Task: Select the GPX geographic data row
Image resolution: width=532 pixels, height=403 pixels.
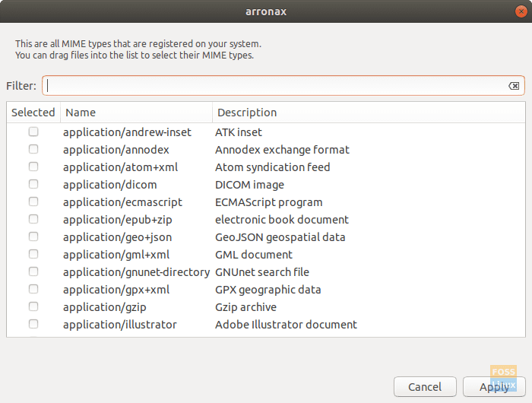Action: [268, 290]
